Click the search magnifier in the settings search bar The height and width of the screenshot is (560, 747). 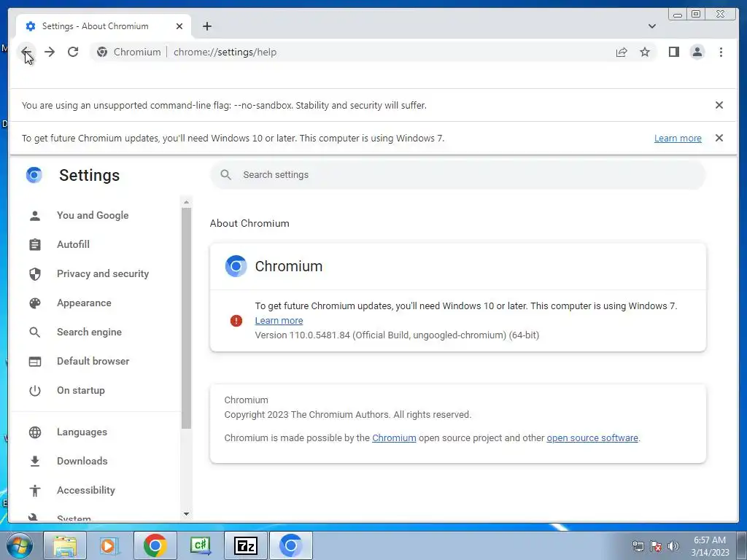(226, 175)
